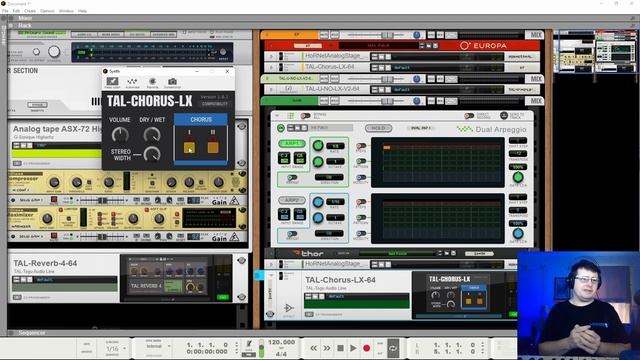Expand the HoRNetAnalogStage device under Europa
The height and width of the screenshot is (360, 640).
click(271, 56)
